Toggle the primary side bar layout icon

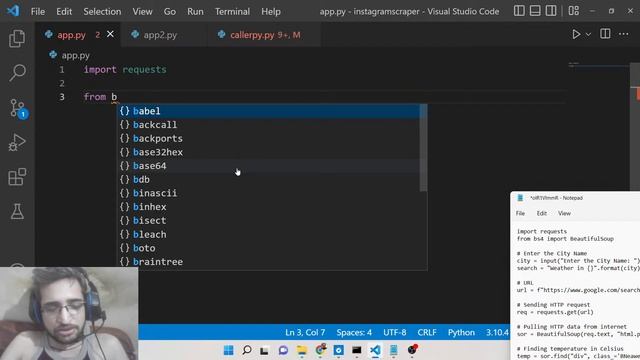(x=519, y=11)
